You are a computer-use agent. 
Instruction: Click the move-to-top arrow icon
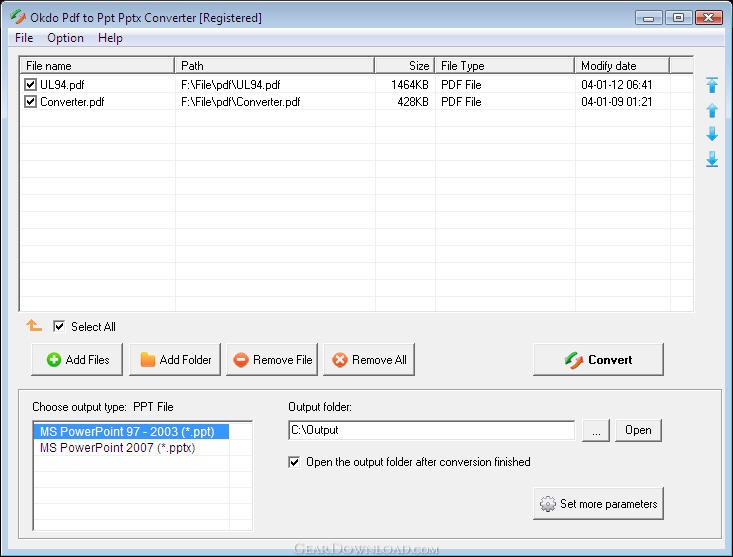coord(712,86)
